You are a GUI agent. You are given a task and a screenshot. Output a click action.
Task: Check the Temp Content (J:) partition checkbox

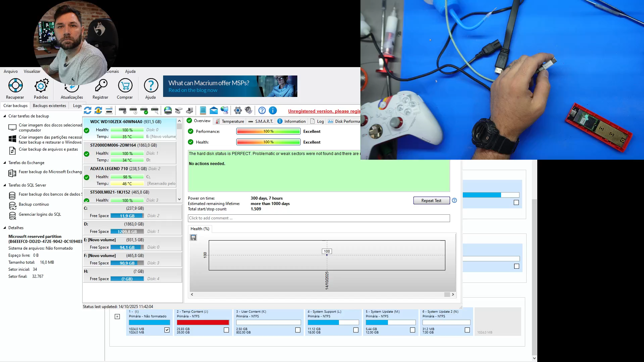coord(227,330)
